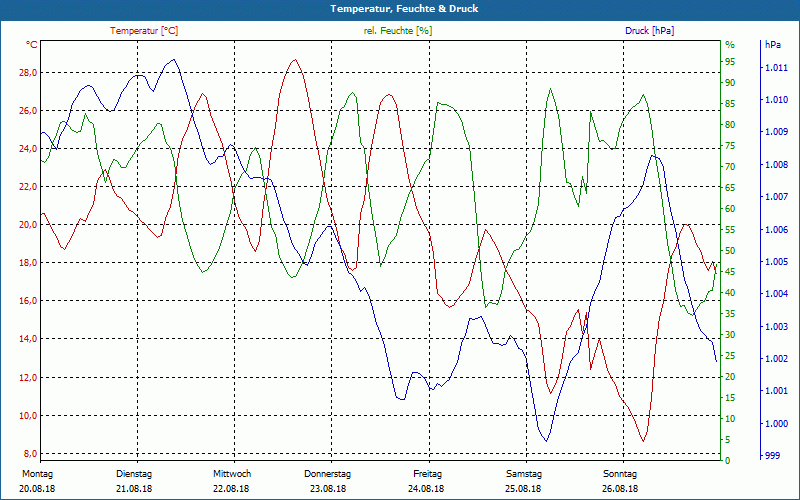This screenshot has width=800, height=500.
Task: Click the 65 humidity axis value
Action: [731, 188]
